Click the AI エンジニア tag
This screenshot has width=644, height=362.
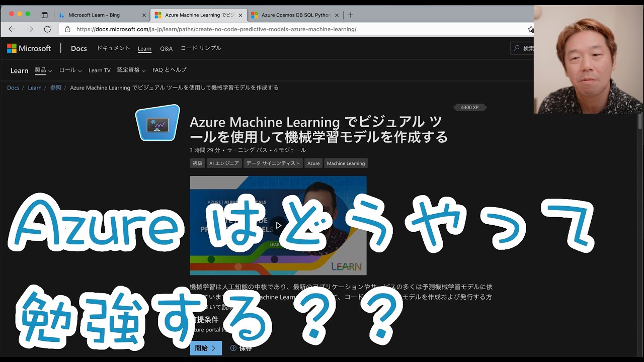click(x=224, y=163)
